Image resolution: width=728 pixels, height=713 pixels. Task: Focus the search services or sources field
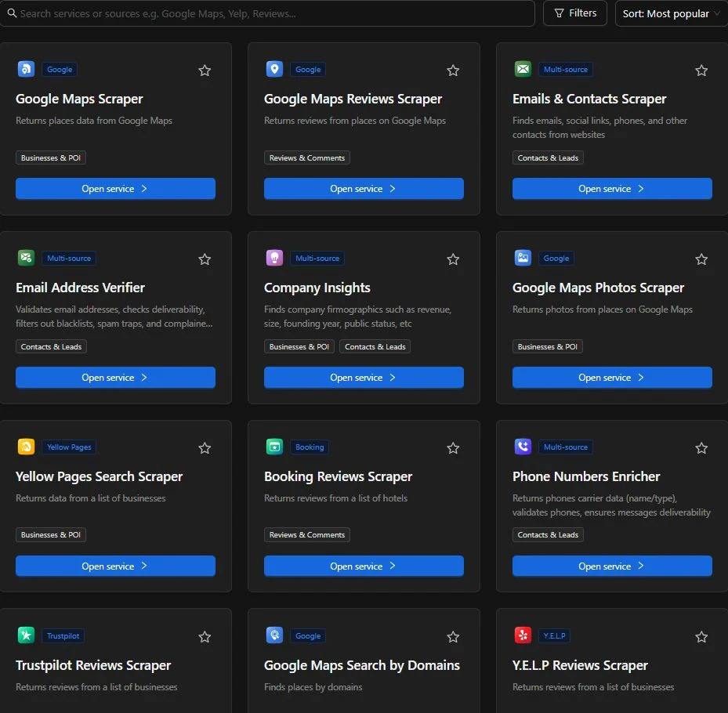267,13
